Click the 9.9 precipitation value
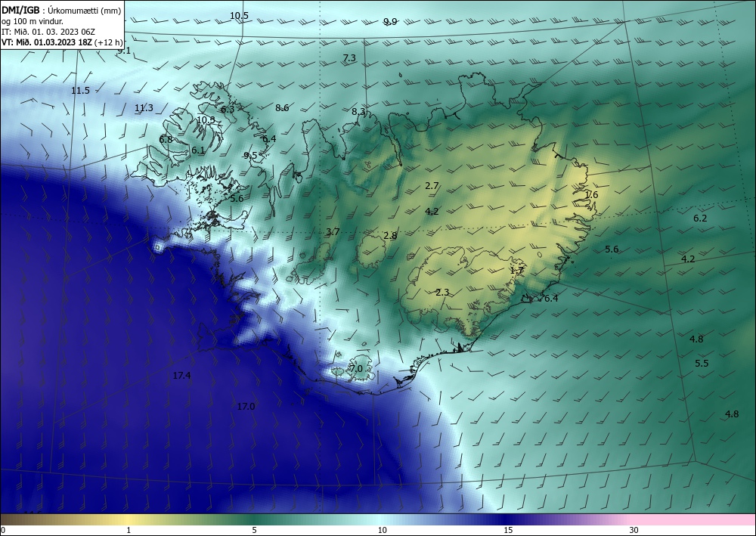 click(390, 21)
